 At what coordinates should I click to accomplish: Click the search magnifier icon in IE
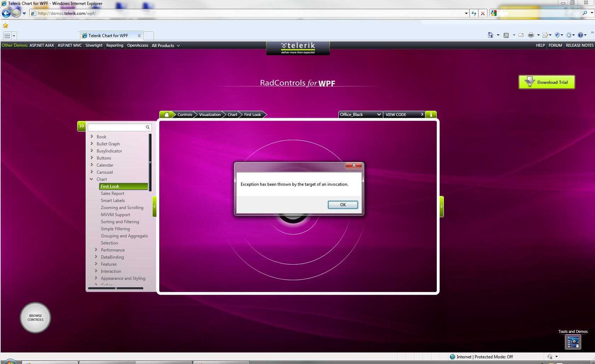pyautogui.click(x=585, y=13)
